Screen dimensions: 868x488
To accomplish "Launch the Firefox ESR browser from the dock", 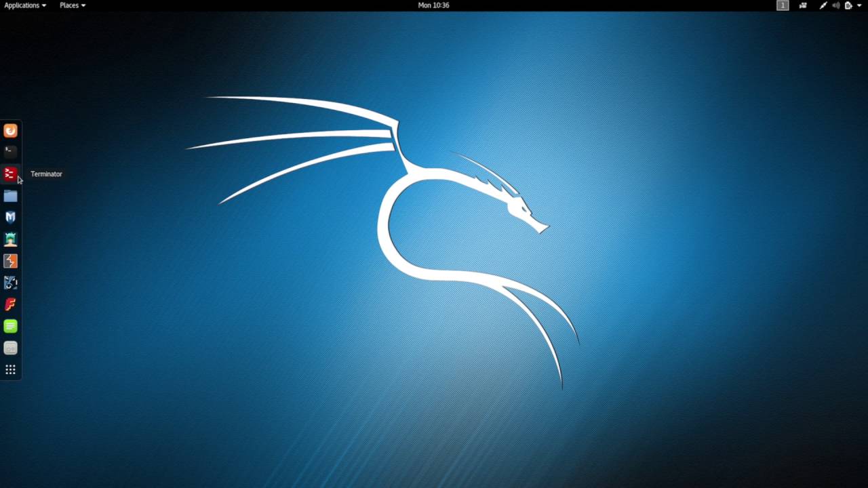I will click(x=10, y=131).
